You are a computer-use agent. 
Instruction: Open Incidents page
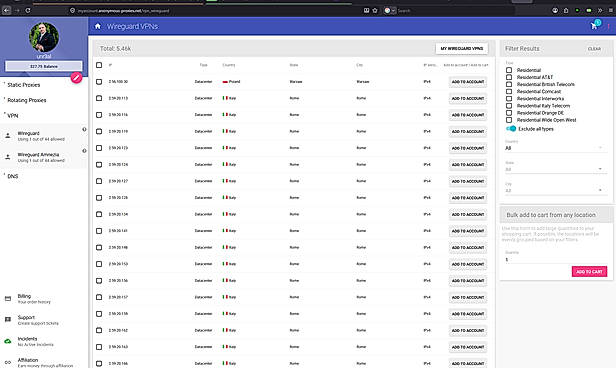click(44, 341)
